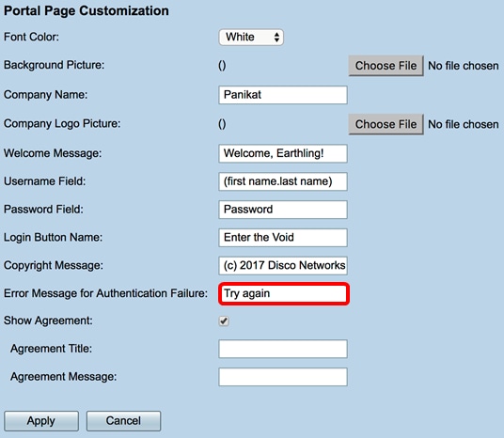The width and height of the screenshot is (504, 438).
Task: Click the 'Background Picture:' label
Action: tap(54, 65)
